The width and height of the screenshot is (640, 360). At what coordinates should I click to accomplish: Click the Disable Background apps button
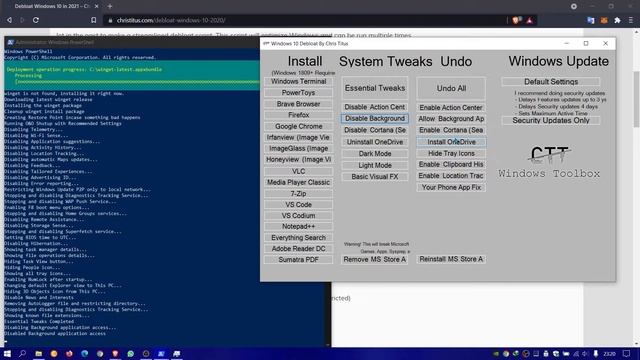[x=375, y=118]
